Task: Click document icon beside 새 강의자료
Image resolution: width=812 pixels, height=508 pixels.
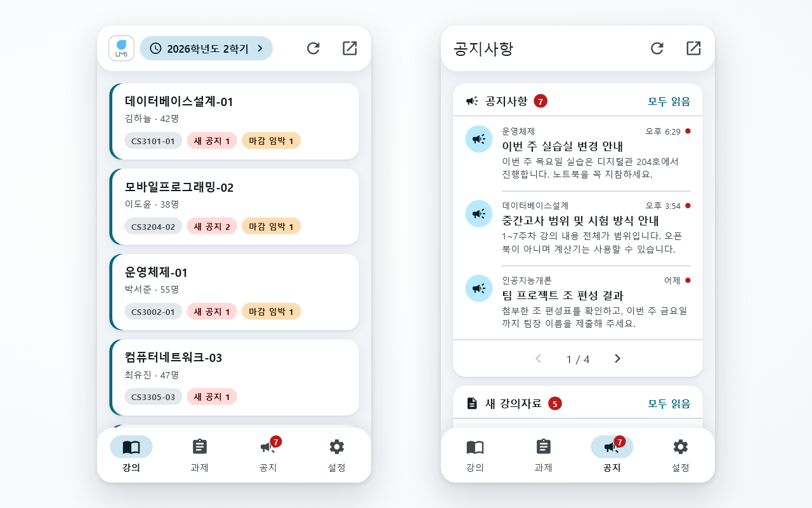Action: pyautogui.click(x=472, y=403)
